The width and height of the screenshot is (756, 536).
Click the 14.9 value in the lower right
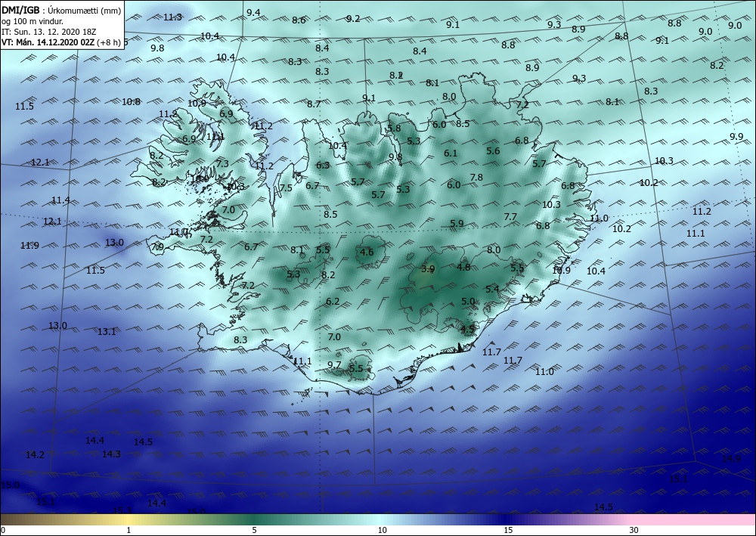tap(731, 459)
